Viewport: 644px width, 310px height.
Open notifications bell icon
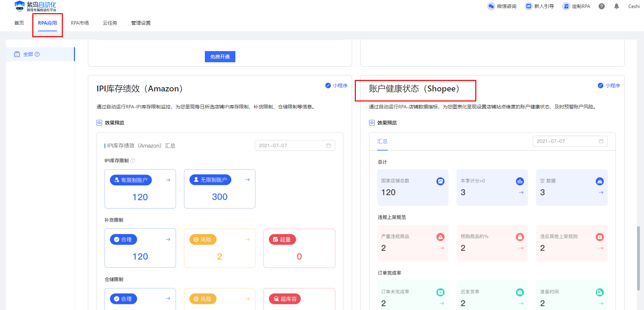(x=617, y=6)
